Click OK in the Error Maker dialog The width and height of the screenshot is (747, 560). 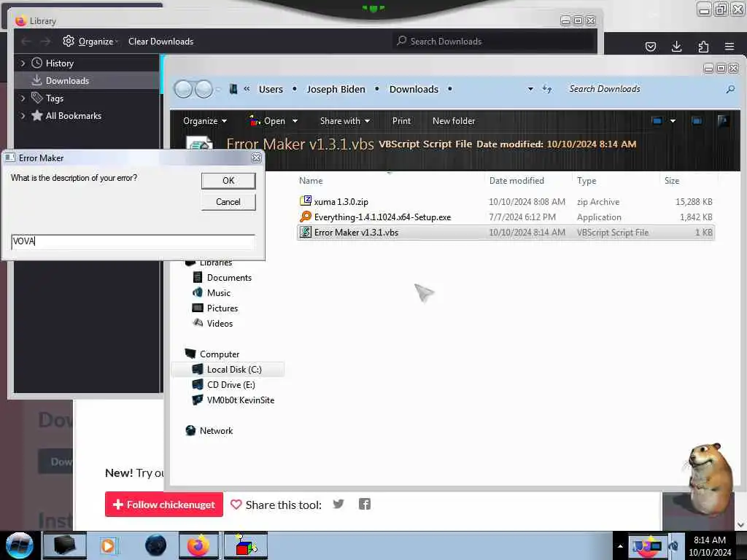coord(228,181)
